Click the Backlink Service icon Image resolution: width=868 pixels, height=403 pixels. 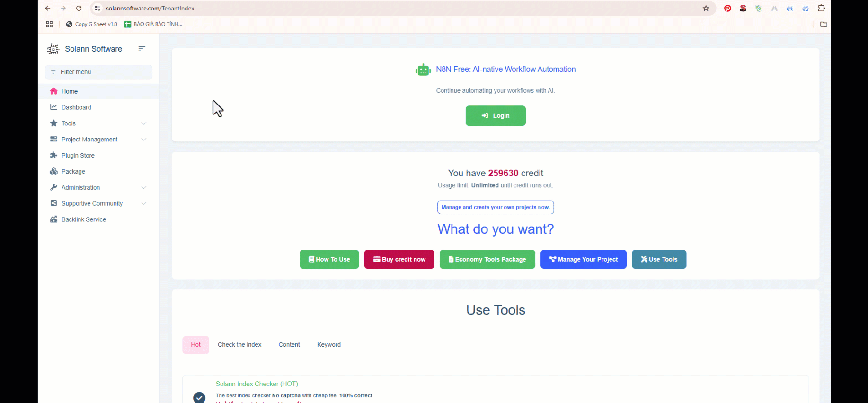point(53,219)
